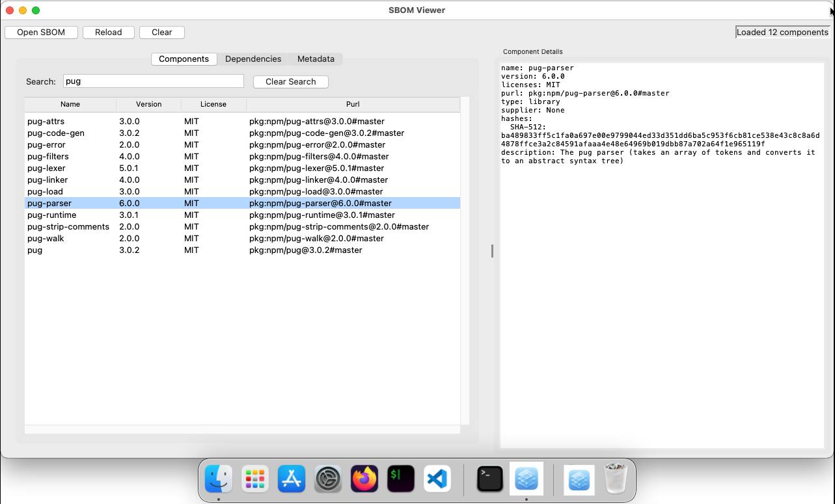The image size is (835, 504).
Task: Select the pug-runtime component
Action: [x=242, y=215]
